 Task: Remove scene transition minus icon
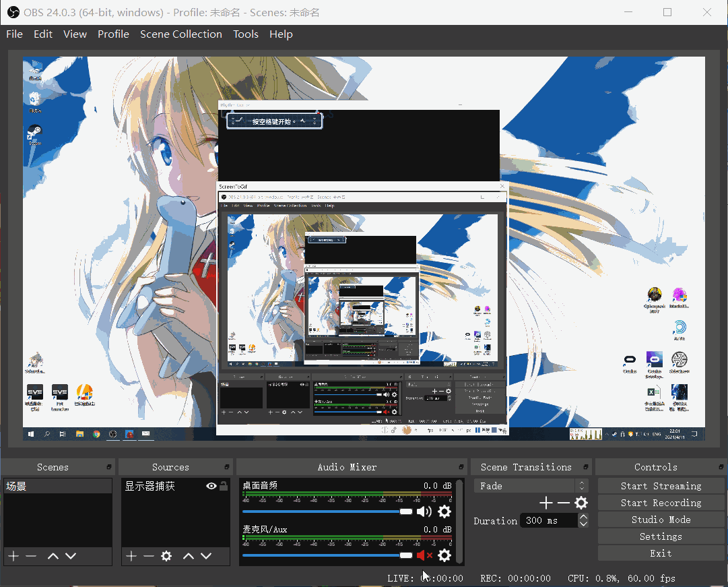(563, 503)
